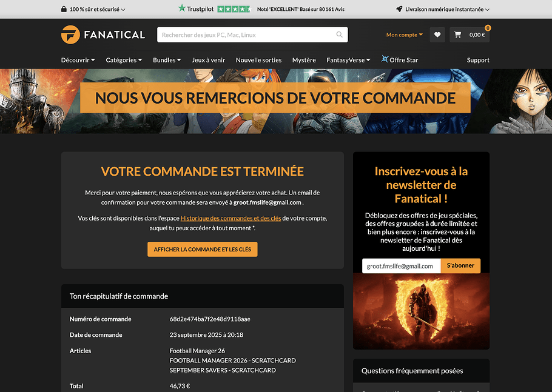Open Historique des commandes et des clés link
Viewport: 552px width, 392px height.
(231, 218)
